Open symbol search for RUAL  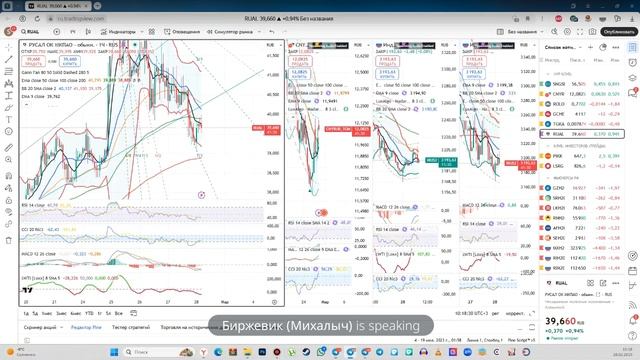(31, 31)
